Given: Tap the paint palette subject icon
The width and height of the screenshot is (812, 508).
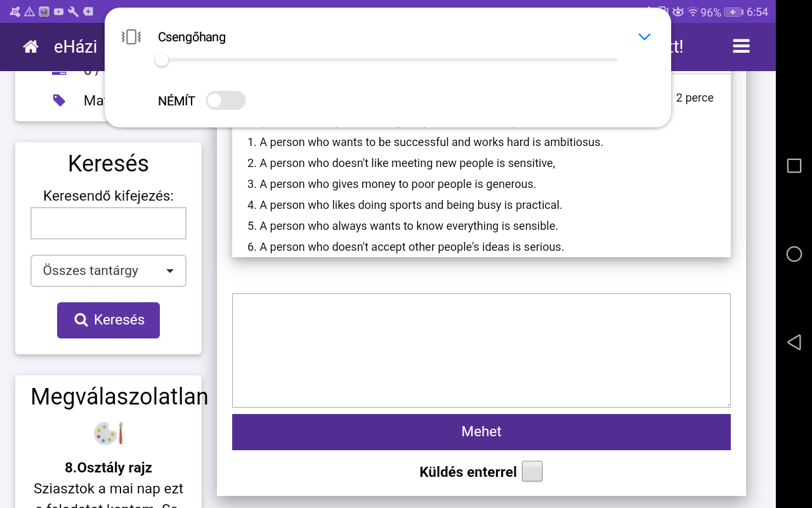Looking at the screenshot, I should [x=108, y=434].
